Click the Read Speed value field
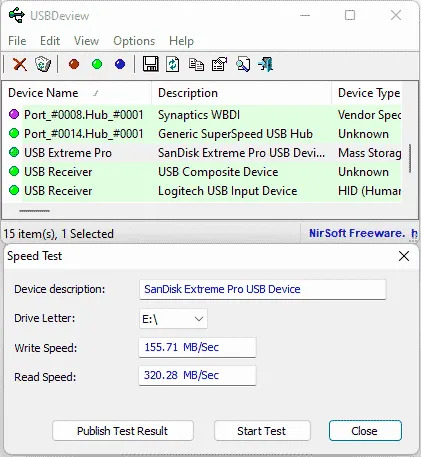This screenshot has height=457, width=421. coord(197,376)
